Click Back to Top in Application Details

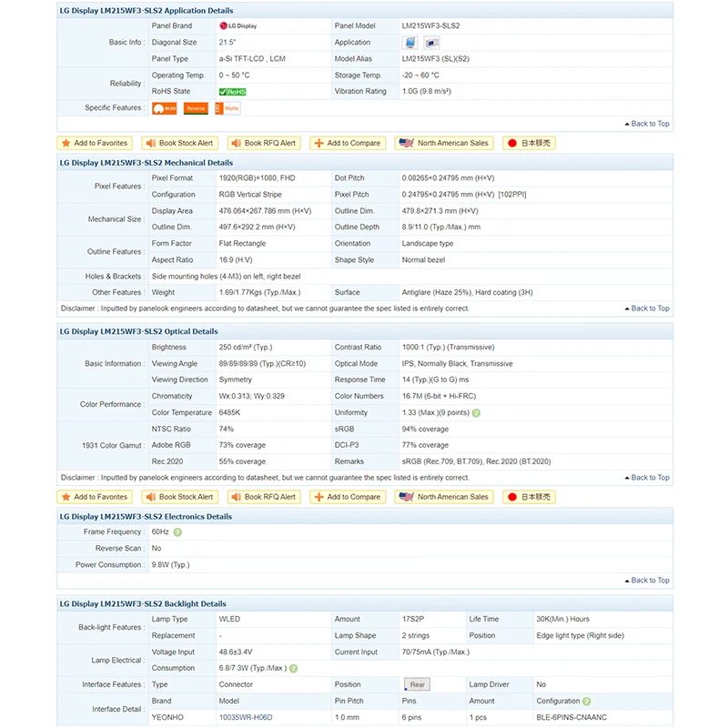(647, 124)
